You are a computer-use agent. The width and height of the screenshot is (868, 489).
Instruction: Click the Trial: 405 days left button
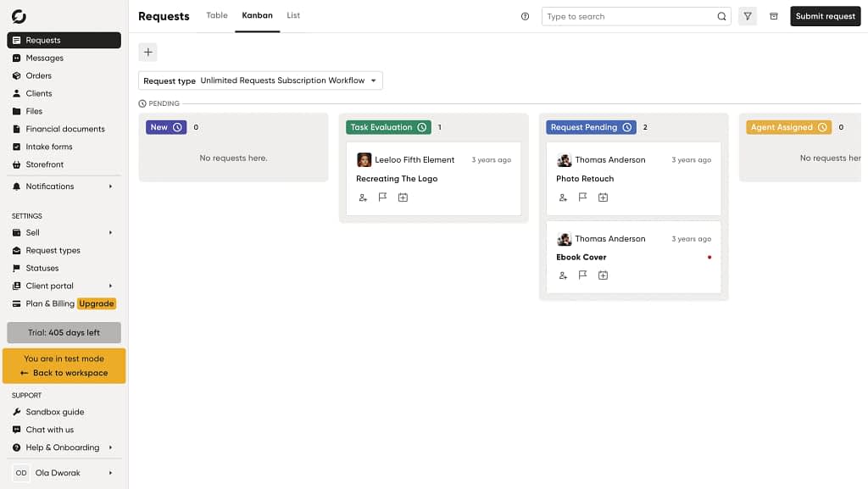[64, 332]
